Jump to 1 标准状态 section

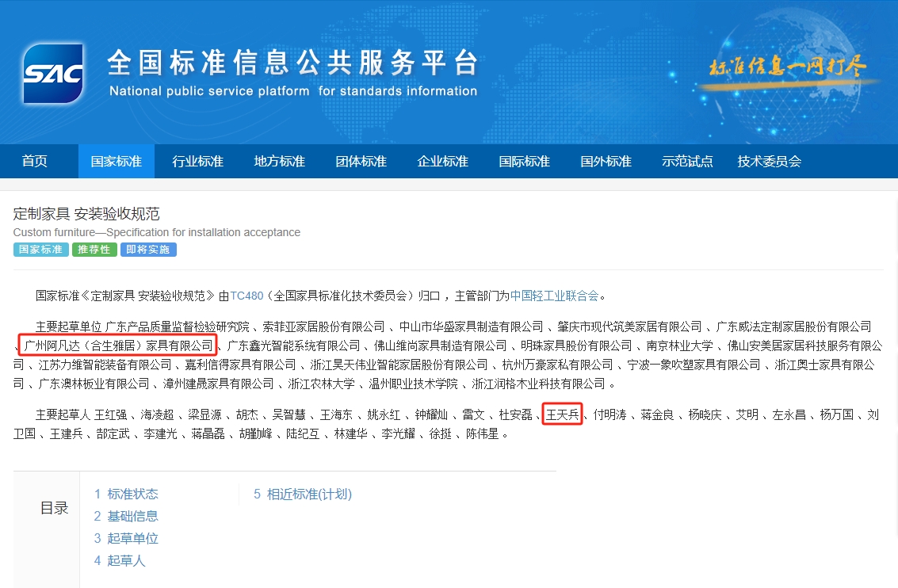tap(126, 494)
